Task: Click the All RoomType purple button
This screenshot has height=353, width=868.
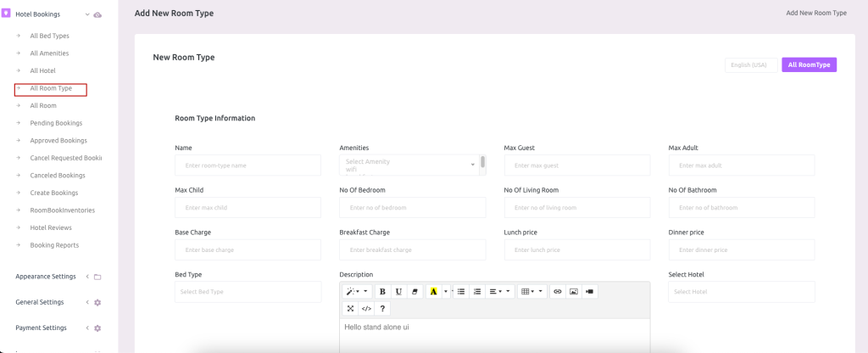Action: click(x=809, y=64)
